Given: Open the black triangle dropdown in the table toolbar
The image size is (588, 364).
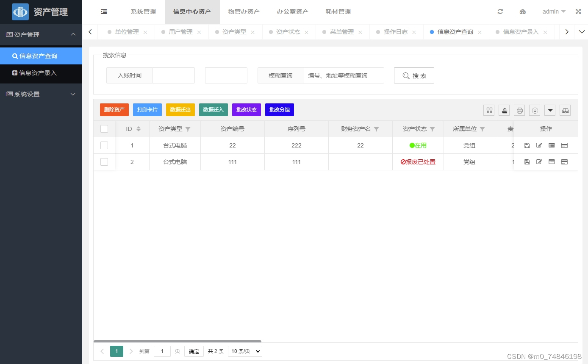Looking at the screenshot, I should pos(550,110).
